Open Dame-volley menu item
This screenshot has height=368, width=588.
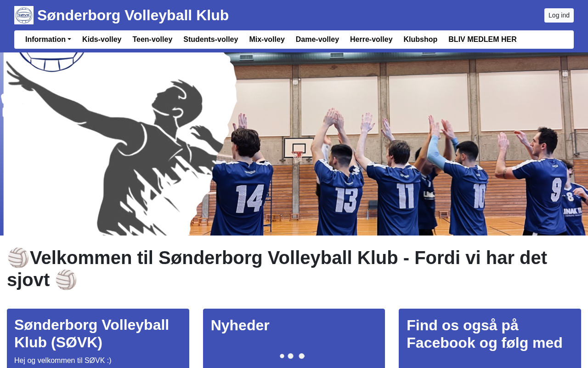317,40
